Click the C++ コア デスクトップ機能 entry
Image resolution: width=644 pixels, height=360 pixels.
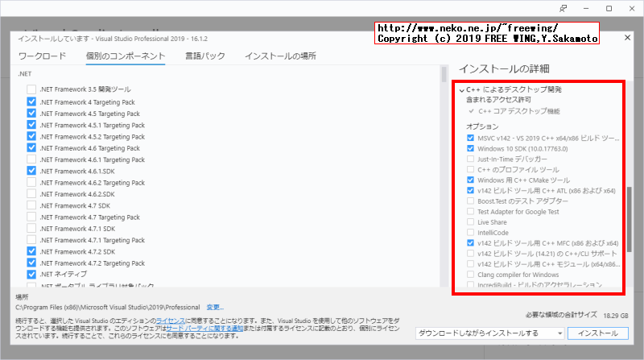tap(518, 111)
